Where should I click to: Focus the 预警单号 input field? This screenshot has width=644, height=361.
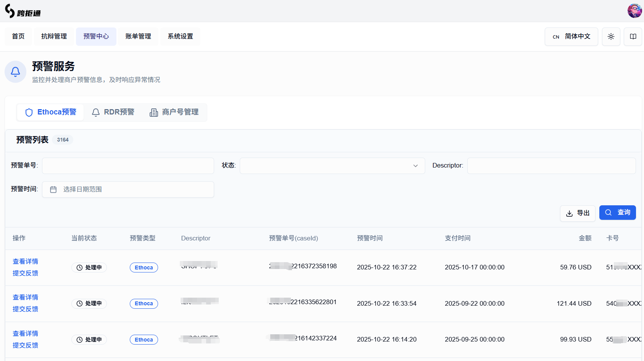(x=128, y=166)
